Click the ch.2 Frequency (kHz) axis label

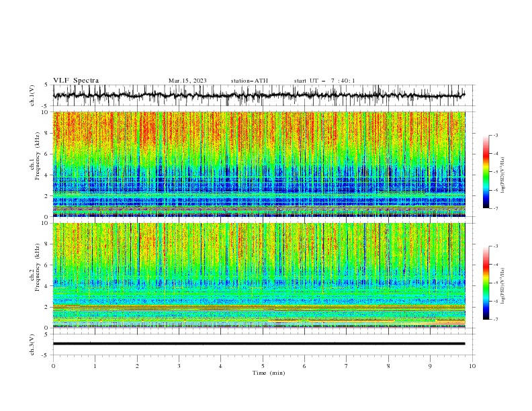tap(35, 267)
